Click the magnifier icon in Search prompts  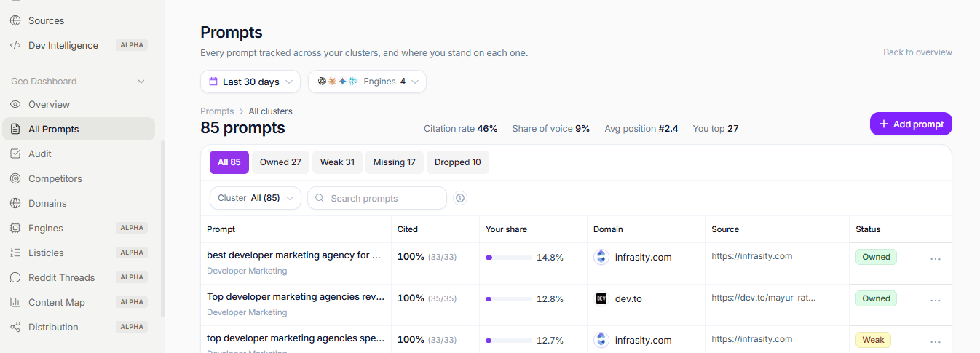320,198
